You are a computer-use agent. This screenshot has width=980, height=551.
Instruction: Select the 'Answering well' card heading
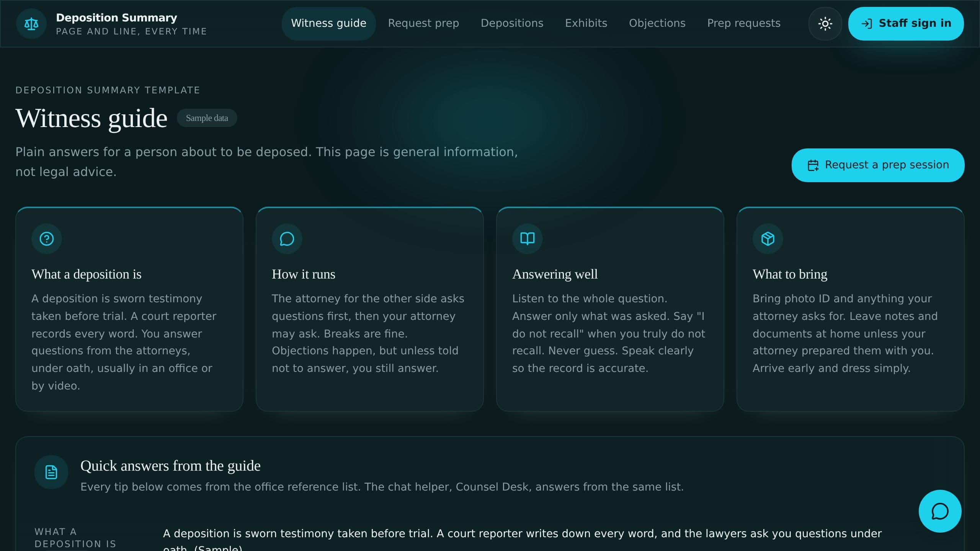pyautogui.click(x=555, y=274)
